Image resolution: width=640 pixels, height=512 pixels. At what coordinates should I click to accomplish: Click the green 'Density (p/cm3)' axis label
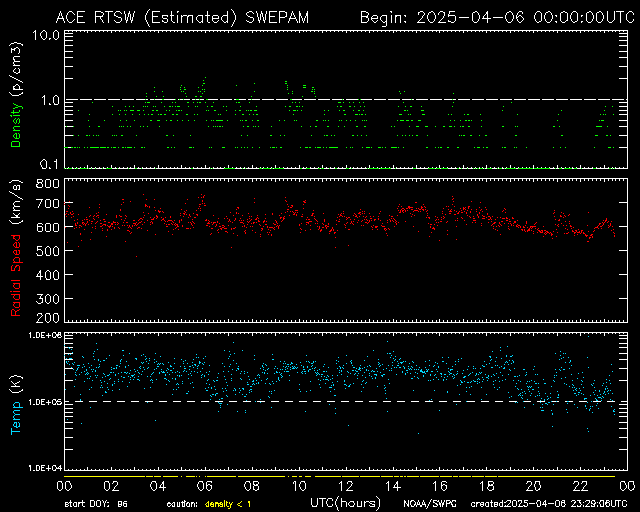click(x=16, y=94)
